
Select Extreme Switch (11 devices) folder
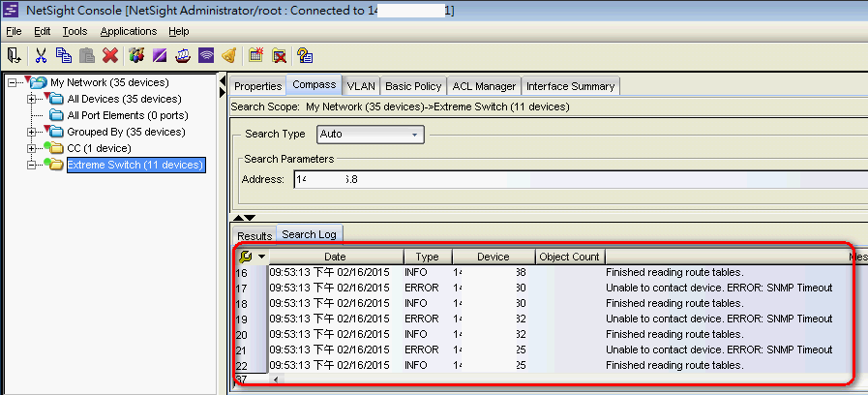[136, 166]
